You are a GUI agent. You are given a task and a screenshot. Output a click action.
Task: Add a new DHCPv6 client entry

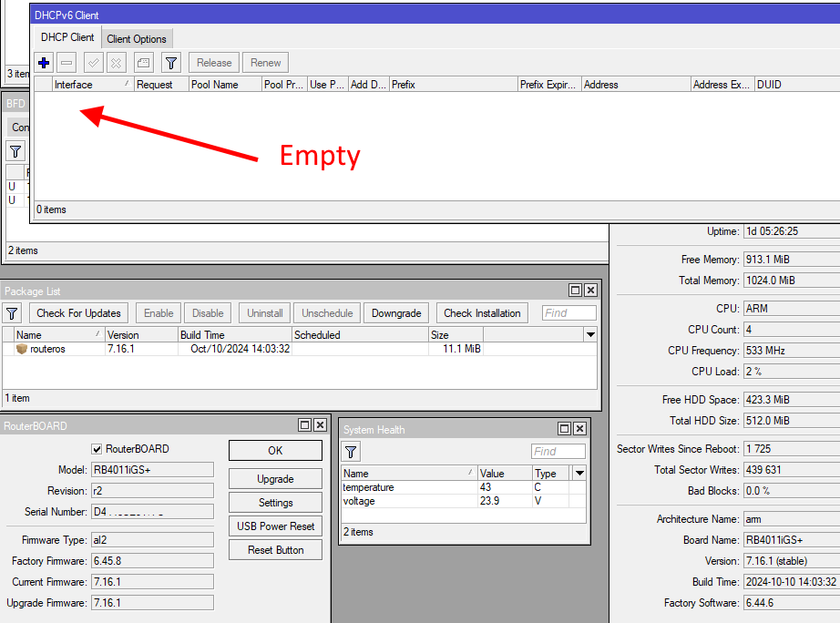tap(44, 63)
